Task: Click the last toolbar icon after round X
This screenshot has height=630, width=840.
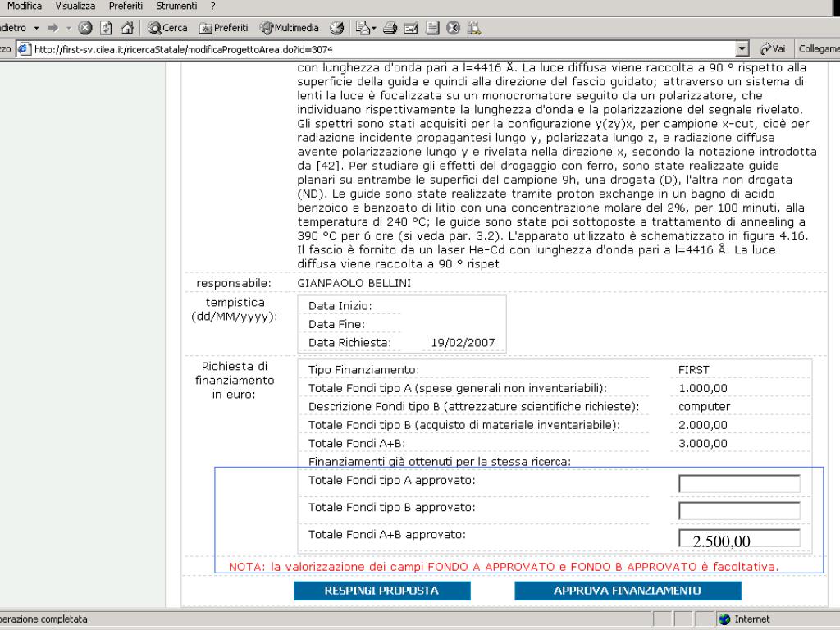Action: tap(473, 28)
